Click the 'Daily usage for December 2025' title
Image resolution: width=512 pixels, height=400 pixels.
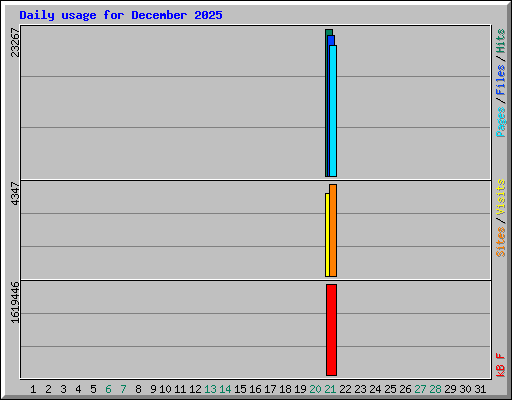121,15
